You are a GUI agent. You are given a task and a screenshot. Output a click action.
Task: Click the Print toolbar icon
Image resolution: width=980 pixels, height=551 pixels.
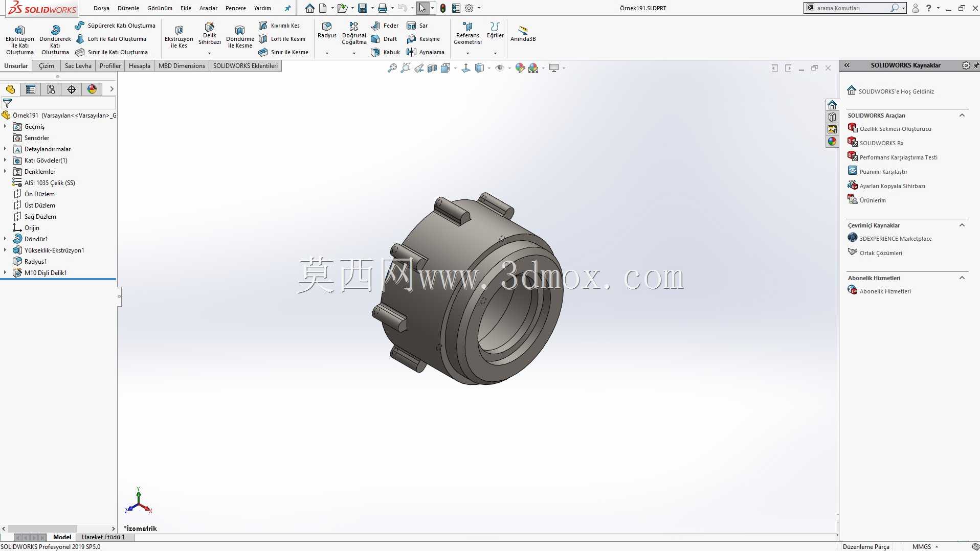pyautogui.click(x=382, y=8)
